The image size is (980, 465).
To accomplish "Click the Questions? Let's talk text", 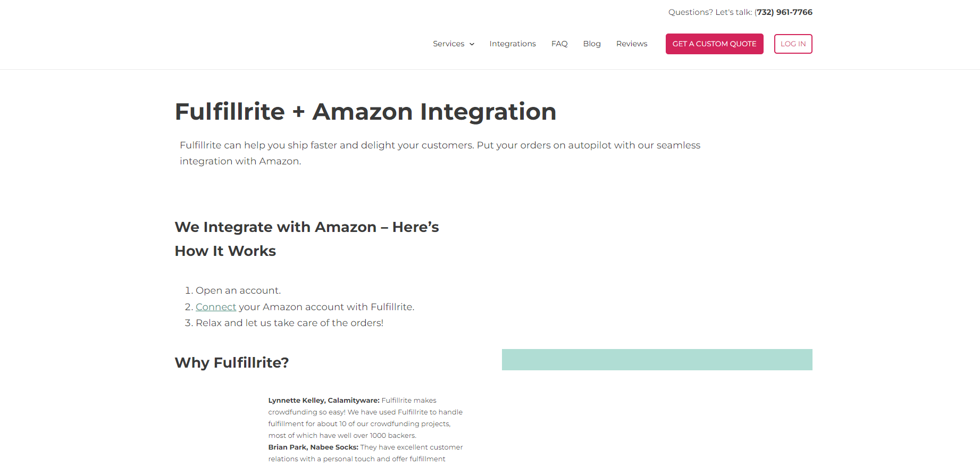I will point(710,12).
